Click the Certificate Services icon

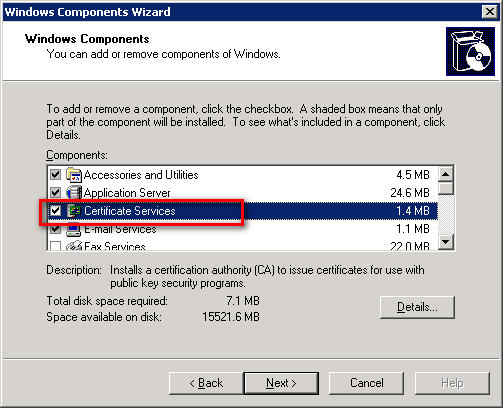74,211
